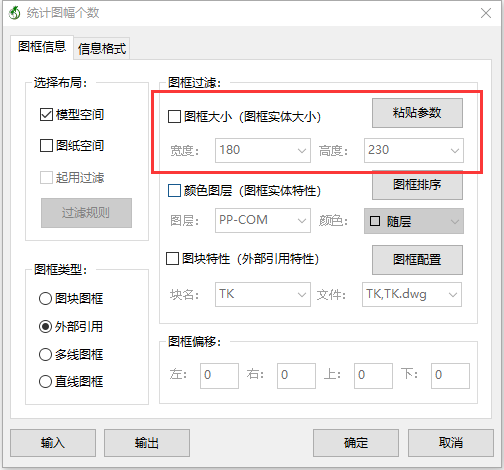Click the 图框排序 button
The image size is (504, 470).
point(417,185)
